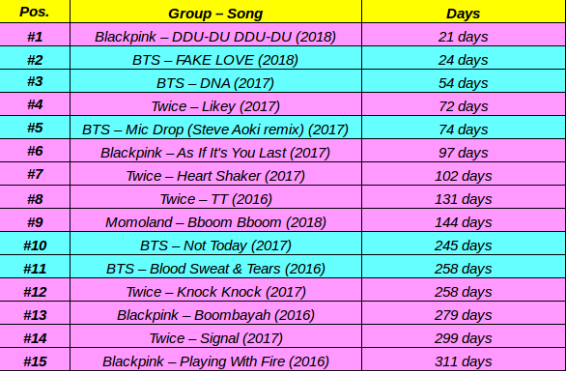Select the Blood Sweat & Tears cell
566x371 pixels.
[215, 267]
